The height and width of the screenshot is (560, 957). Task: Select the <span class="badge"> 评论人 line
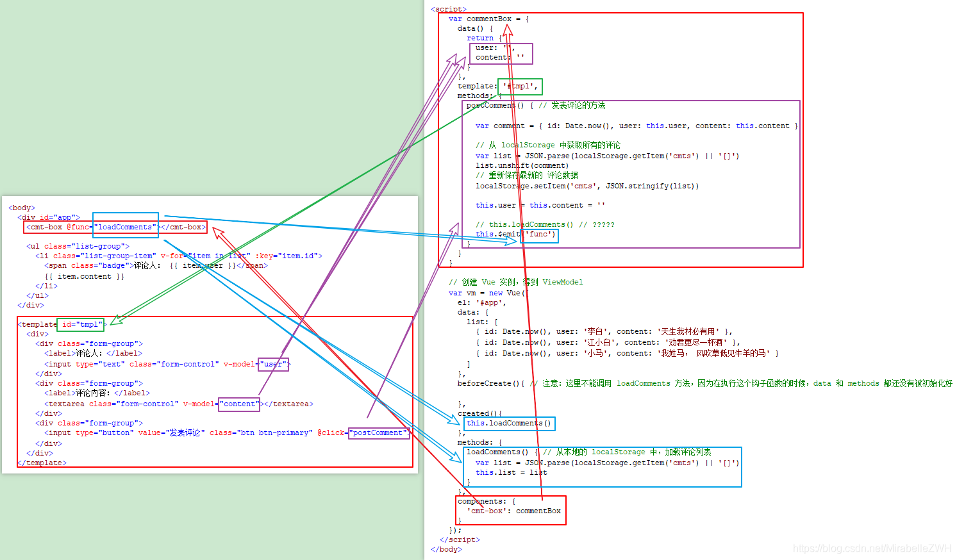coord(156,265)
